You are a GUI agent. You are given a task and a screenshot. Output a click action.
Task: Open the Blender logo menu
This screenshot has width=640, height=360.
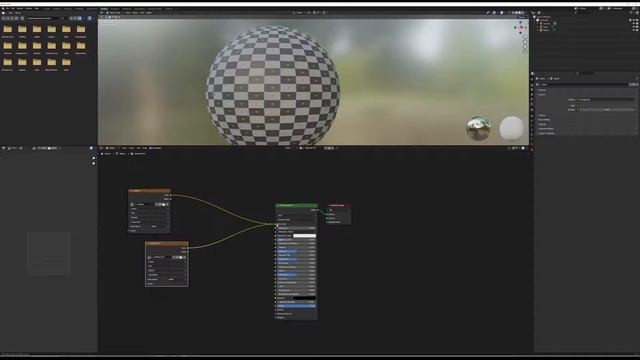coord(3,8)
